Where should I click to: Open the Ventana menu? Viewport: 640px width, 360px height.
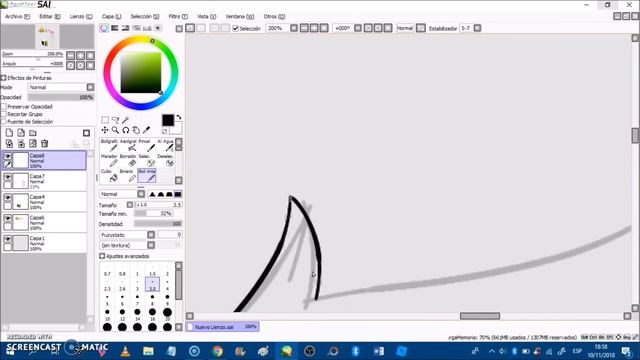point(240,17)
